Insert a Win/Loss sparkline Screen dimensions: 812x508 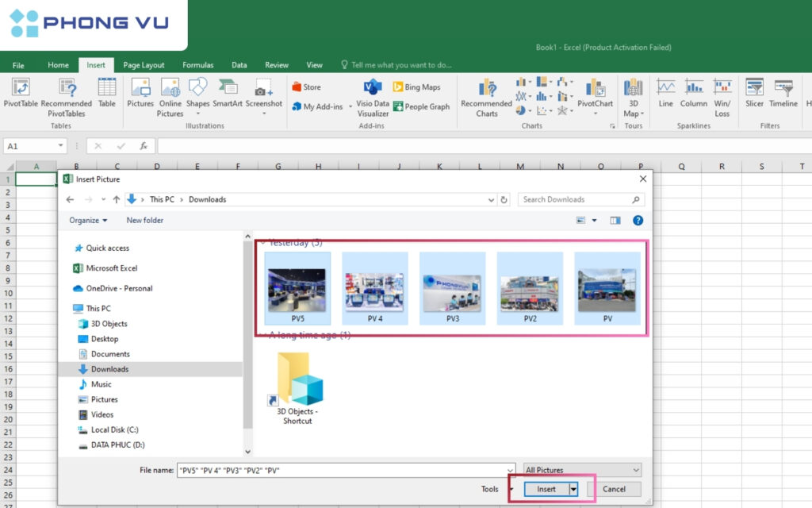click(x=722, y=98)
